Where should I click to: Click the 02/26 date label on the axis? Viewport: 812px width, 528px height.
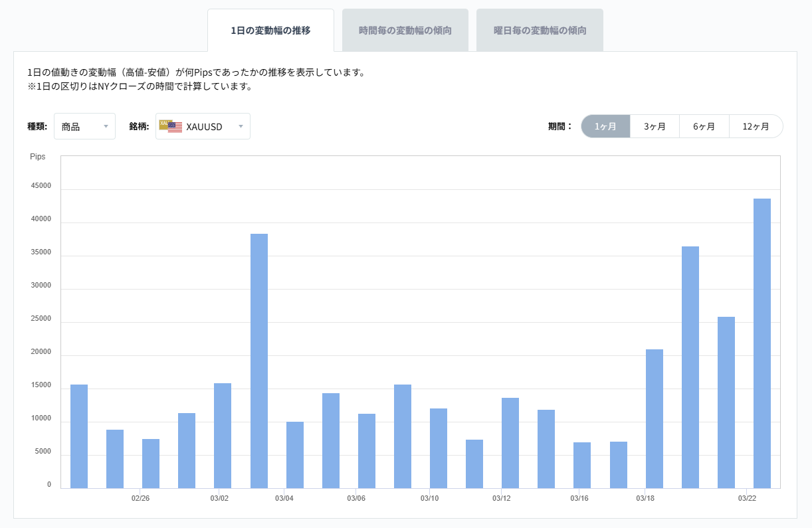pyautogui.click(x=142, y=497)
